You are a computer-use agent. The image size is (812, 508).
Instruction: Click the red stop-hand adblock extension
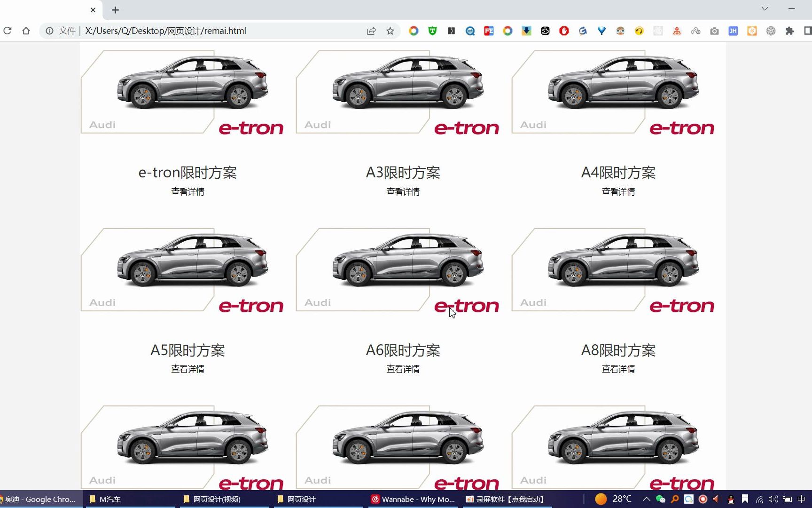click(564, 31)
